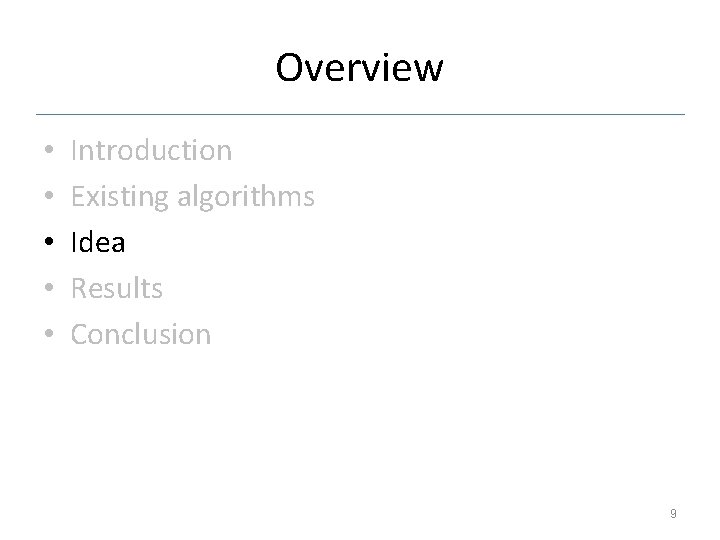The width and height of the screenshot is (720, 540).
Task: Click the letter I in Introduction
Action: 75,151
